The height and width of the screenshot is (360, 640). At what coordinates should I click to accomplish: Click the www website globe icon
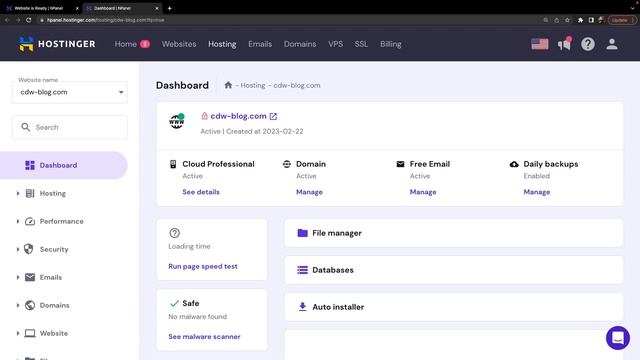click(177, 121)
